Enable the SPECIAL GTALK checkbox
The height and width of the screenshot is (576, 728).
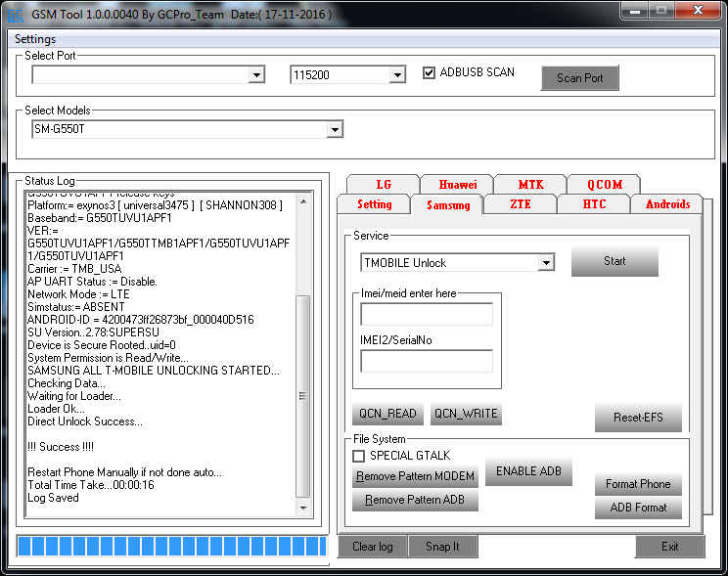(x=358, y=456)
